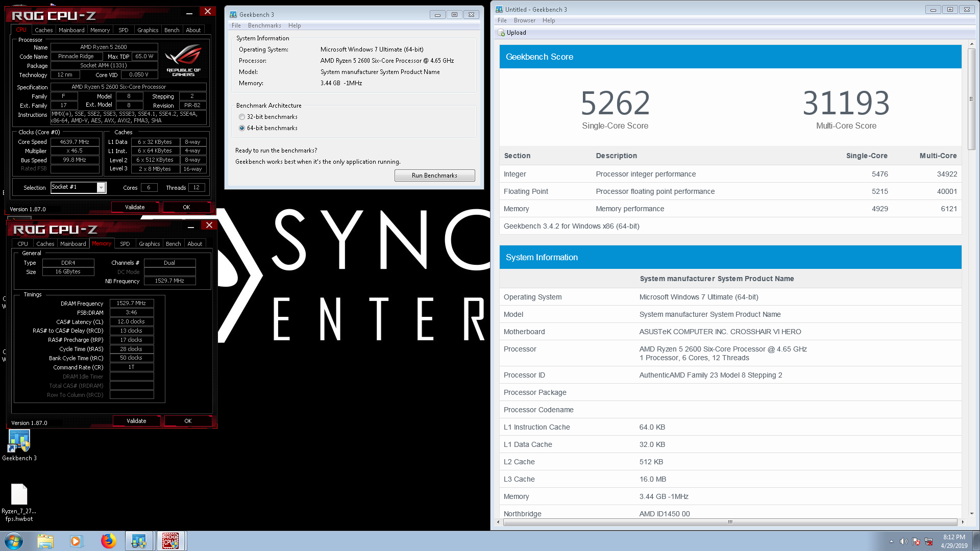
Task: Click OK in lower CPU-Z window
Action: tap(188, 421)
